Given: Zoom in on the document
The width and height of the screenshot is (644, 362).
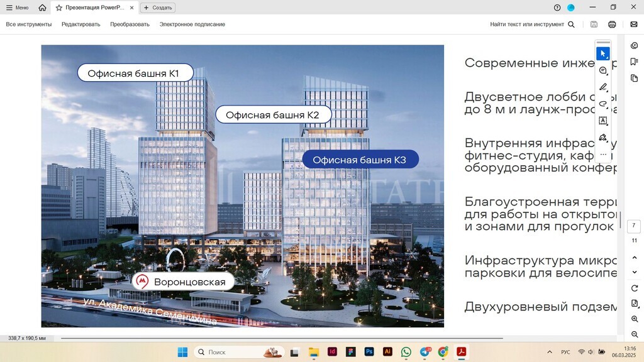Looking at the screenshot, I should click(x=634, y=319).
